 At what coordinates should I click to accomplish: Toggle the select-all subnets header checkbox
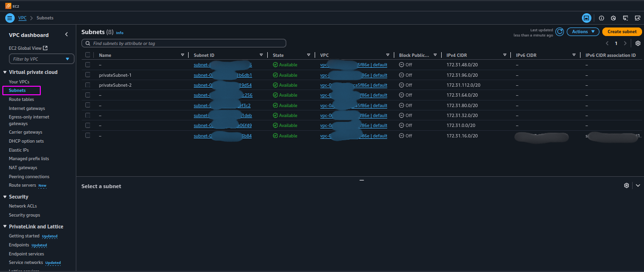pos(88,55)
